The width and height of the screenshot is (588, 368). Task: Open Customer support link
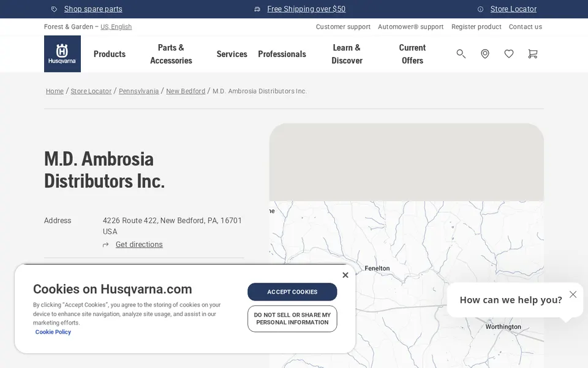pyautogui.click(x=343, y=26)
